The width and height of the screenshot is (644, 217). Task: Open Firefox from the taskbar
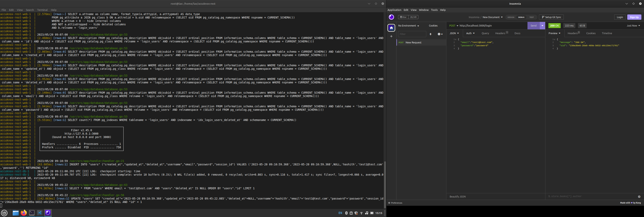pos(24,213)
